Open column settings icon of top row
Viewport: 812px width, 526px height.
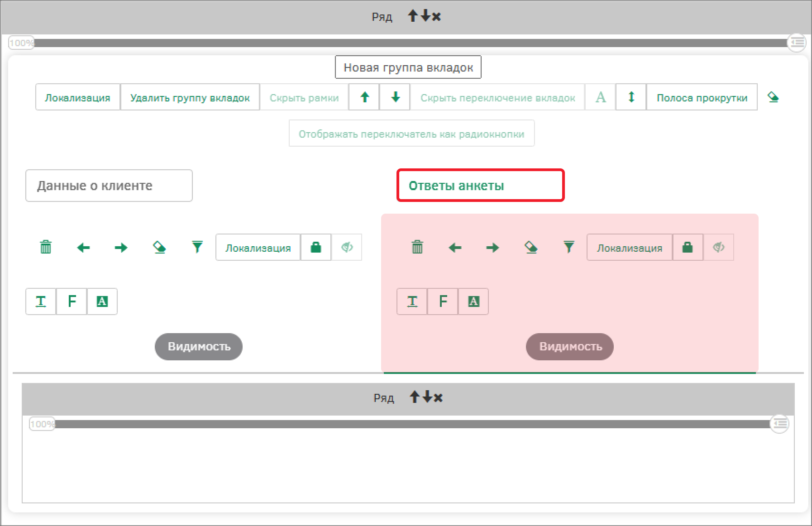click(x=797, y=43)
